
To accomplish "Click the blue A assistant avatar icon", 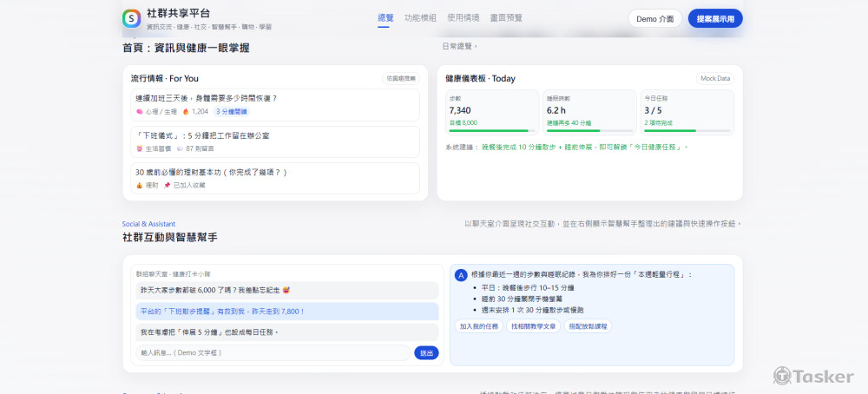I will [x=461, y=275].
